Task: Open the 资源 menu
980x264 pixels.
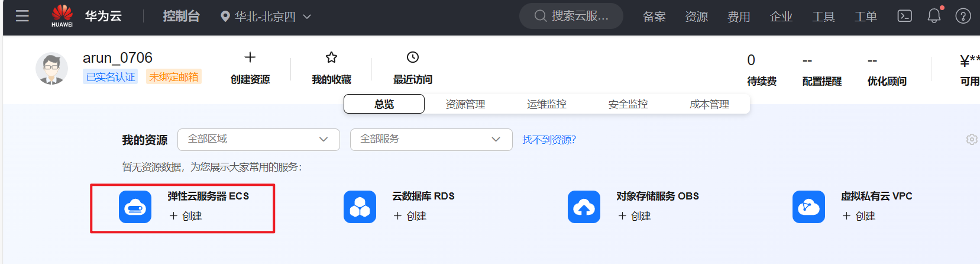Action: [x=697, y=17]
